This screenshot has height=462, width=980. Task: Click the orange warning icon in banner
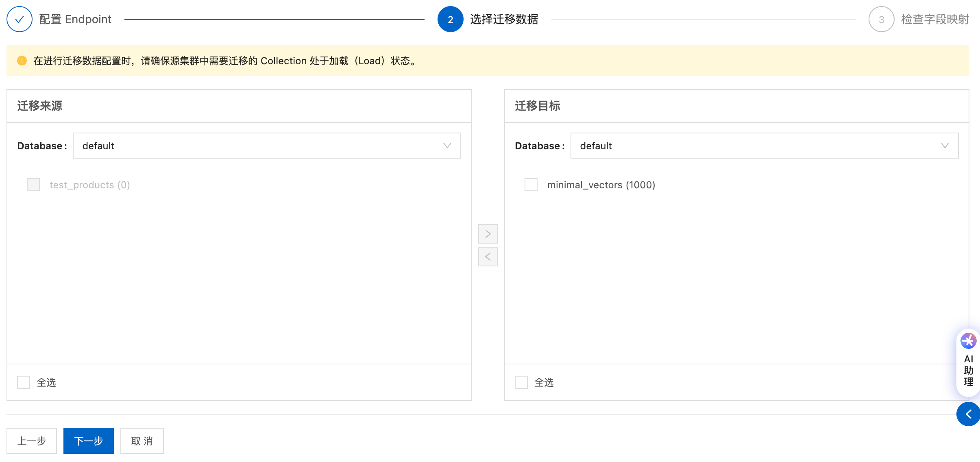click(x=22, y=61)
